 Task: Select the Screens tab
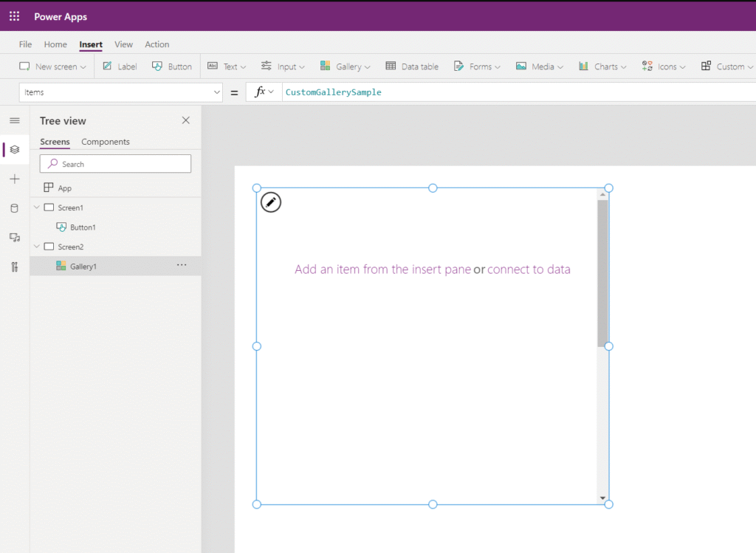point(55,142)
